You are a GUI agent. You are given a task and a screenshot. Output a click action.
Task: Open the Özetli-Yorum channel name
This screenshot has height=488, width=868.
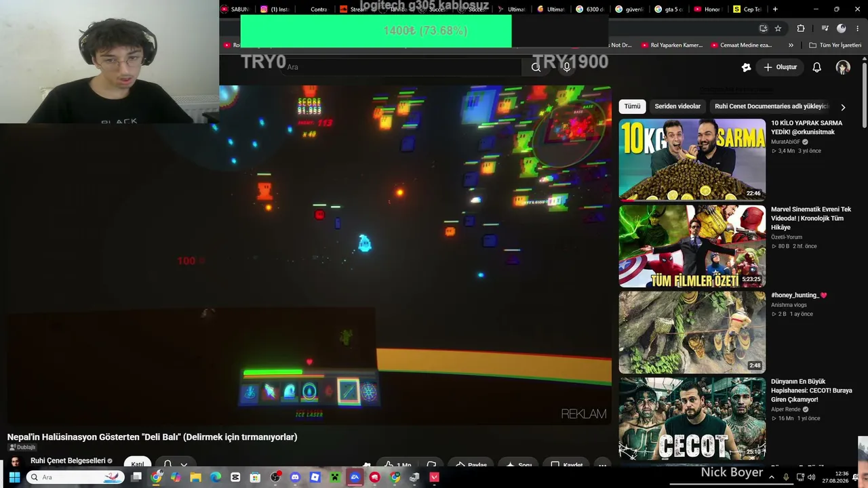point(787,237)
